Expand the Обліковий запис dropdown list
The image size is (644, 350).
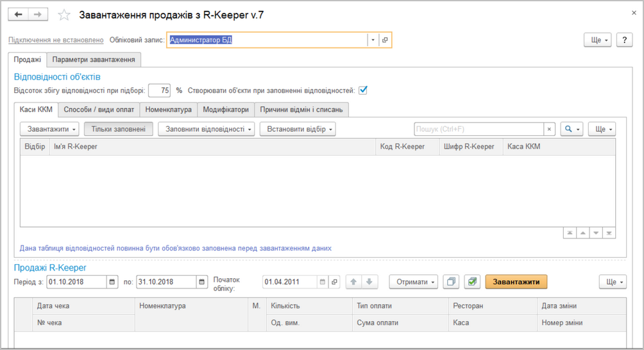click(372, 40)
